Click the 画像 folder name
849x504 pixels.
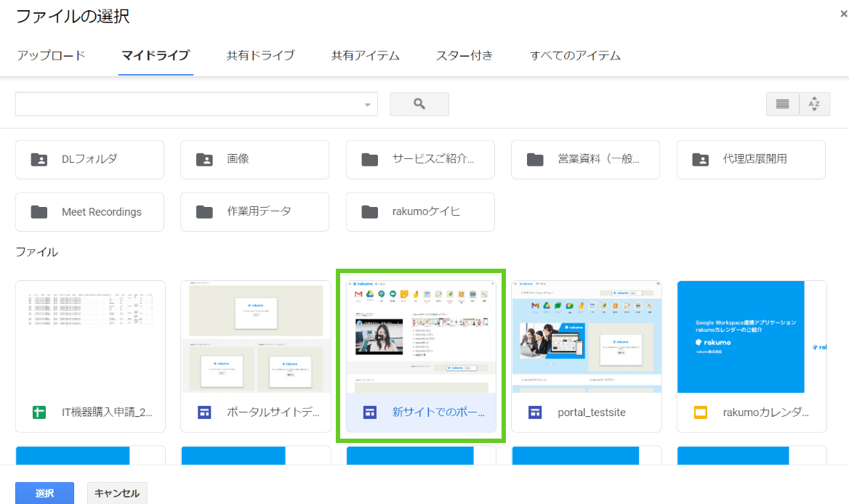(x=238, y=159)
